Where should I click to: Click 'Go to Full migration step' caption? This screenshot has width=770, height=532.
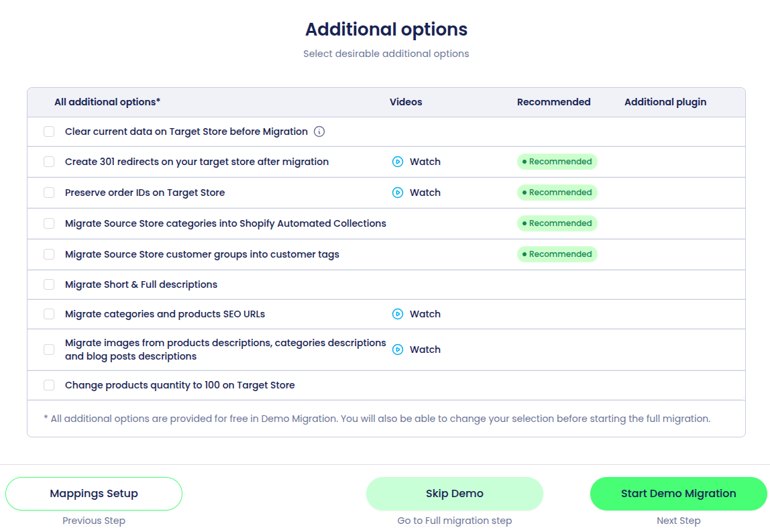(x=455, y=521)
